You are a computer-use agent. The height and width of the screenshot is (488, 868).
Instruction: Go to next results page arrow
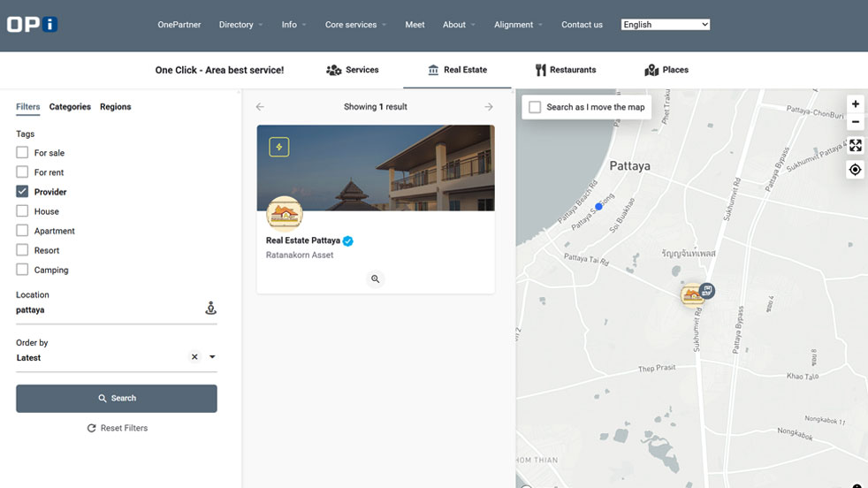pos(489,107)
